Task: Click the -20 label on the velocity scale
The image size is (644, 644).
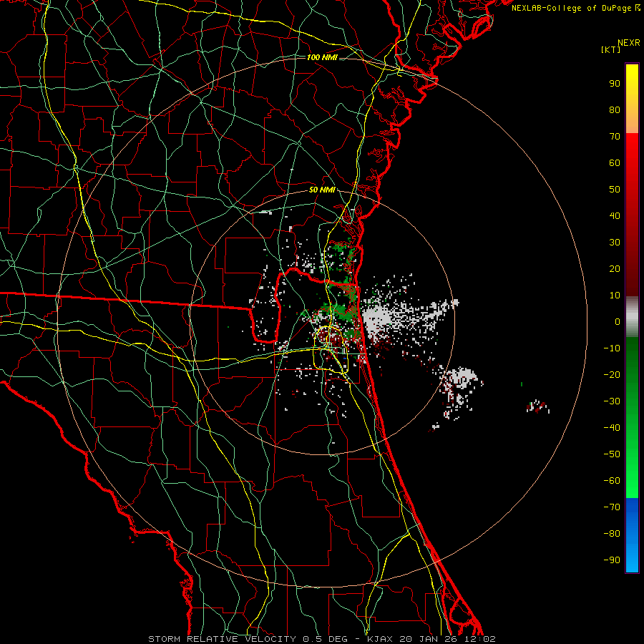Action: click(x=612, y=374)
